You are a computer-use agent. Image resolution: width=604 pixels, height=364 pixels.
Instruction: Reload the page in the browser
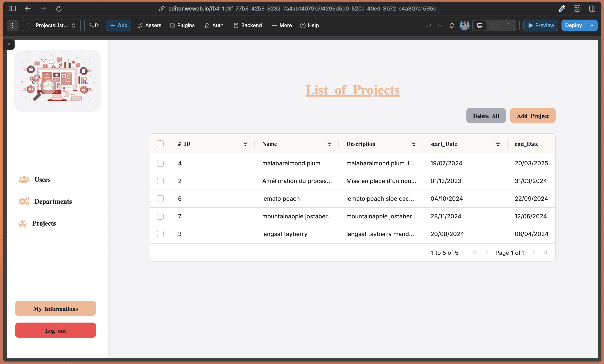click(x=59, y=9)
